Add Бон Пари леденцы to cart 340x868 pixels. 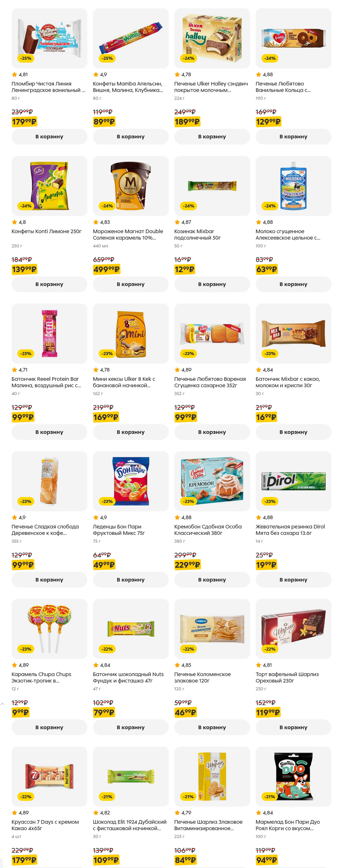[x=130, y=580]
